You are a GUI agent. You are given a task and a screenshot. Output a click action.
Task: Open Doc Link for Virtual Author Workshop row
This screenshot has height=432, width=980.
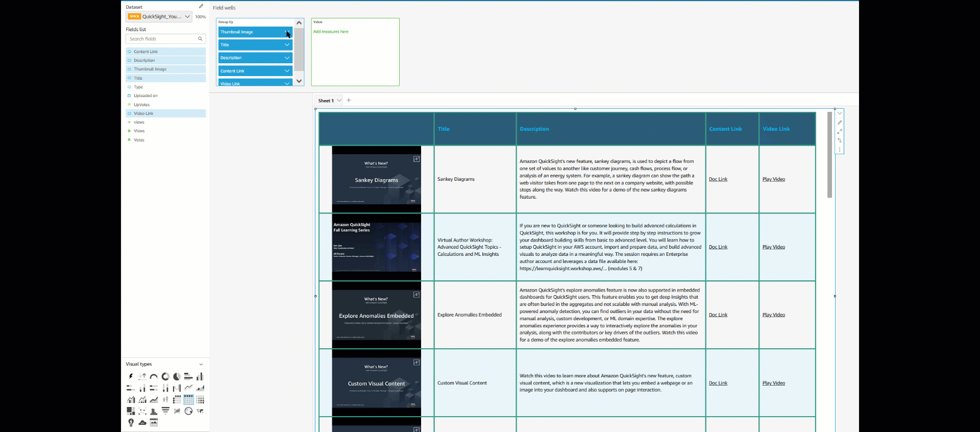click(x=718, y=247)
